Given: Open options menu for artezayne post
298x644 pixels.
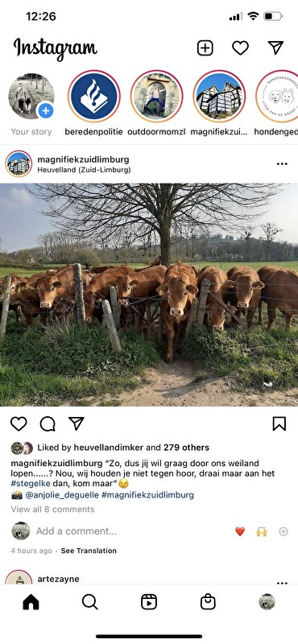Looking at the screenshot, I should point(282,583).
